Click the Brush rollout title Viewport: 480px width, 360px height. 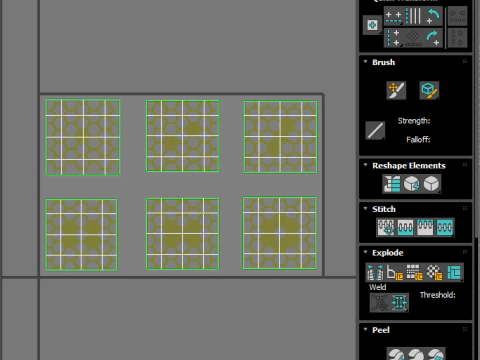click(383, 62)
